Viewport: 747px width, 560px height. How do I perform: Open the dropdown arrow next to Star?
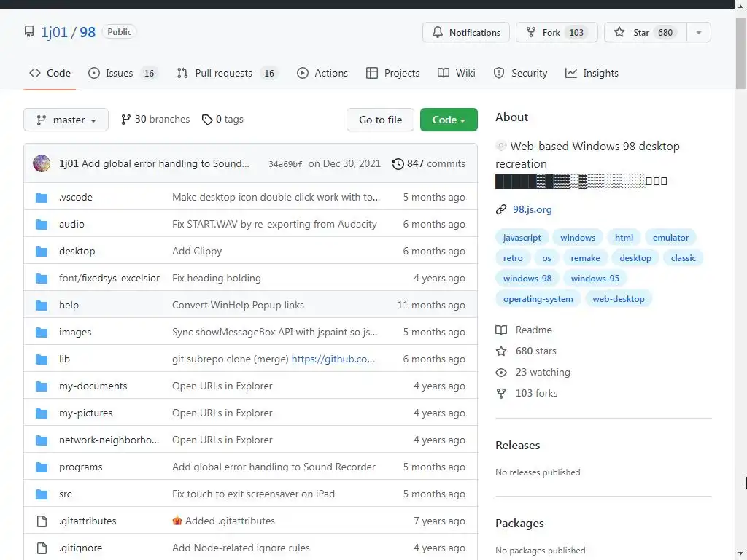click(x=699, y=32)
